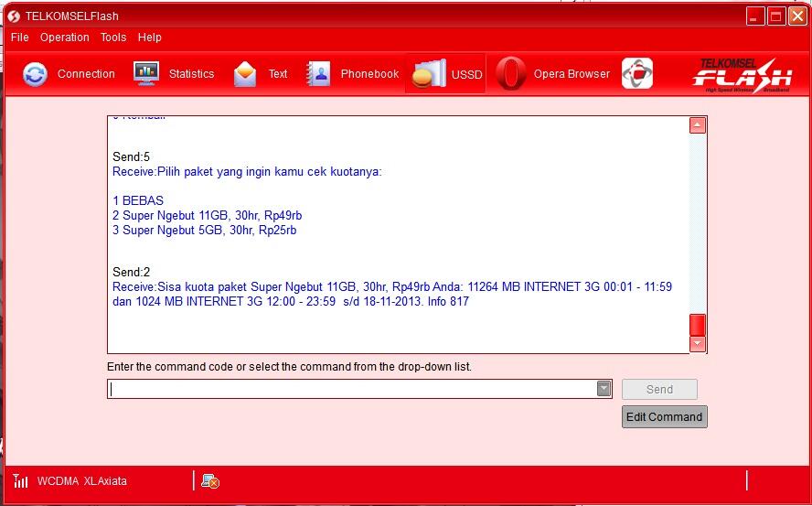Click the USSD toolbar label

[x=466, y=75]
